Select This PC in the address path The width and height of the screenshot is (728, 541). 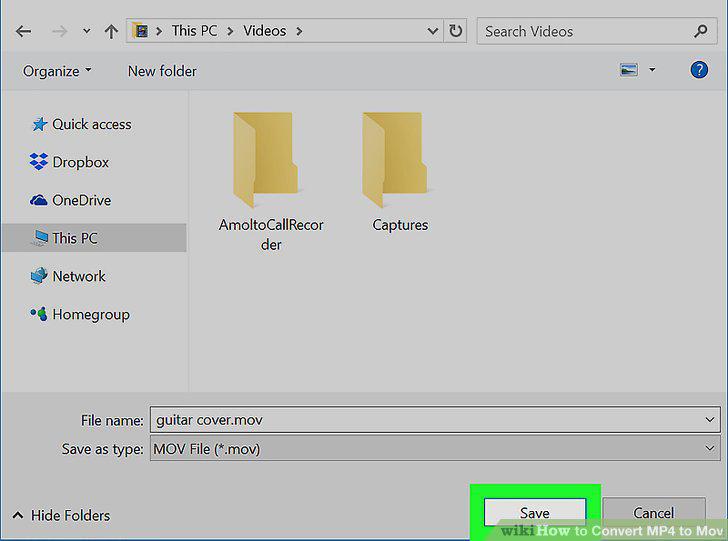point(194,31)
